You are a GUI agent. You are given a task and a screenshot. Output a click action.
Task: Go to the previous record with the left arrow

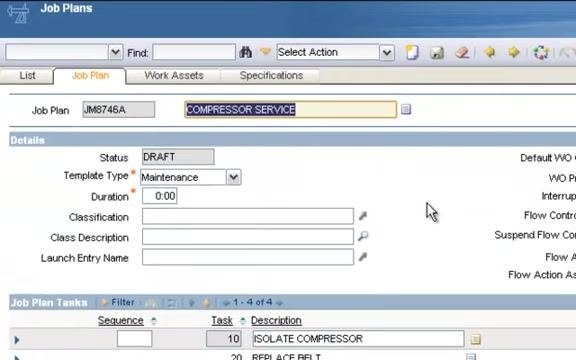pos(489,52)
